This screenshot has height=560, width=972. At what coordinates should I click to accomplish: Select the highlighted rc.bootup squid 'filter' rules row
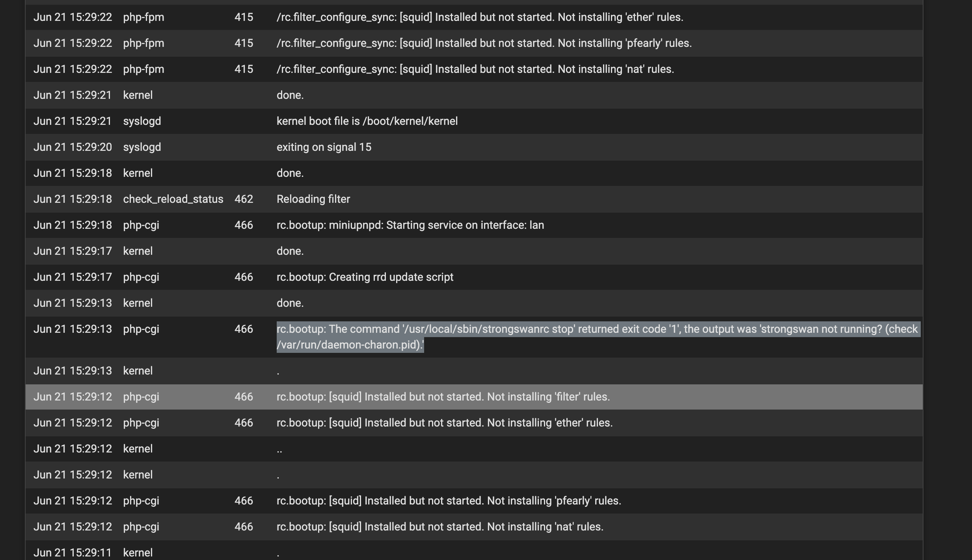click(x=443, y=397)
